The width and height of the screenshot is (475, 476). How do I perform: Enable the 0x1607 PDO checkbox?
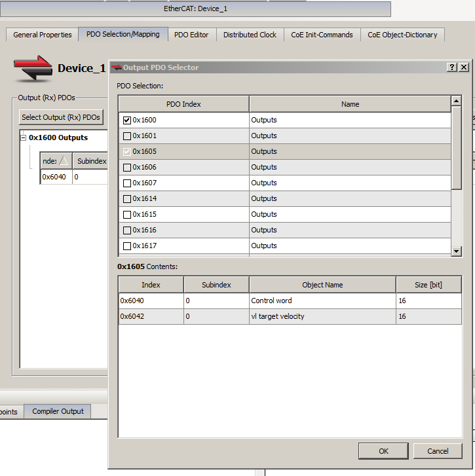[x=127, y=183]
